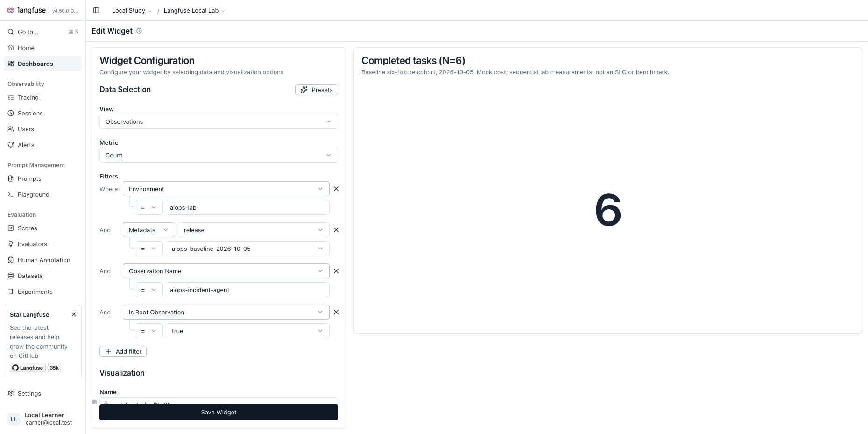The width and height of the screenshot is (868, 434).
Task: Open the release key dropdown
Action: pos(254,230)
